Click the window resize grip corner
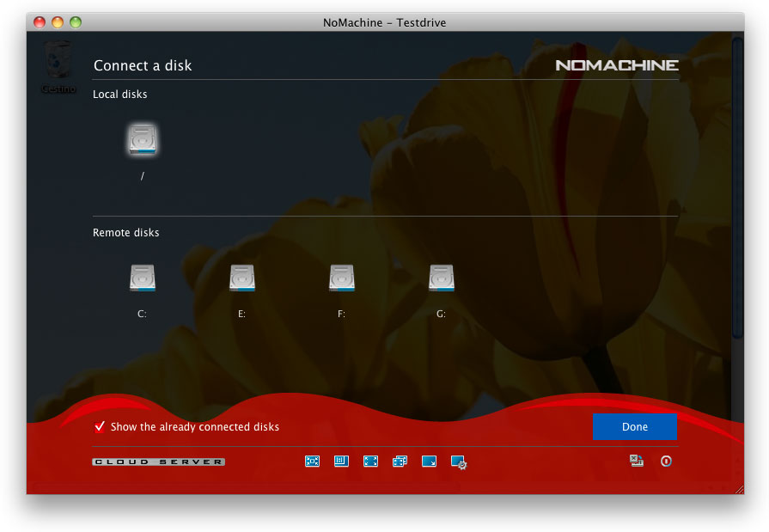 [x=738, y=488]
